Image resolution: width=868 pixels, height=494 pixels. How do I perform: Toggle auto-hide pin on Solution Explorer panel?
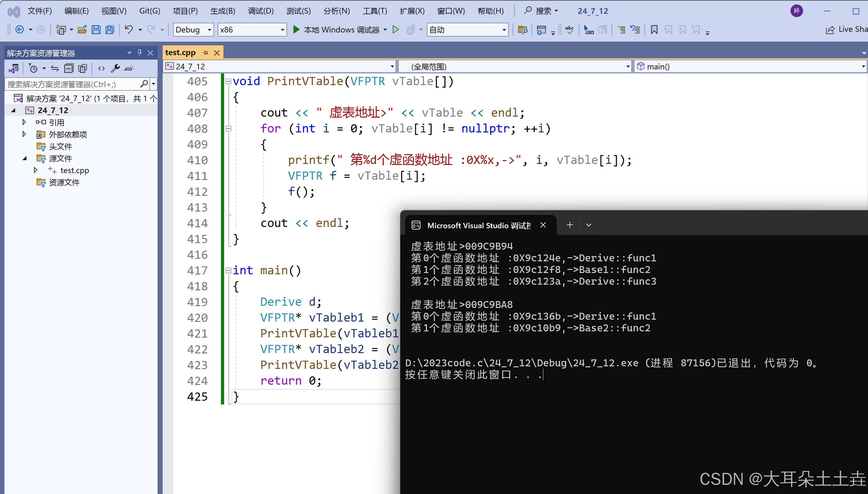point(139,53)
